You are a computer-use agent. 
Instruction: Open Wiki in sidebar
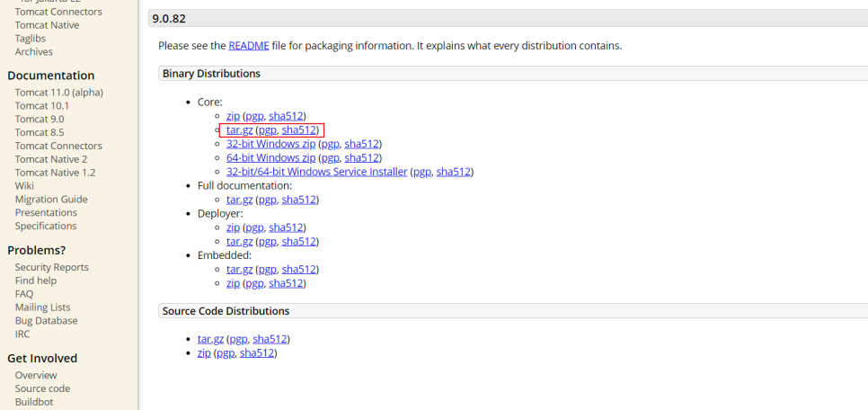pos(24,185)
